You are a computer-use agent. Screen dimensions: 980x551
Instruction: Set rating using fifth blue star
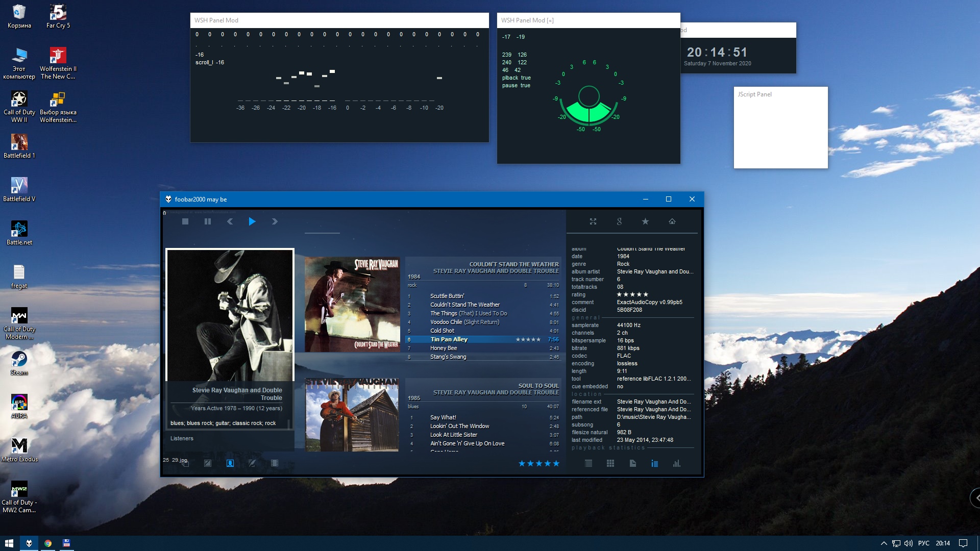pos(556,463)
